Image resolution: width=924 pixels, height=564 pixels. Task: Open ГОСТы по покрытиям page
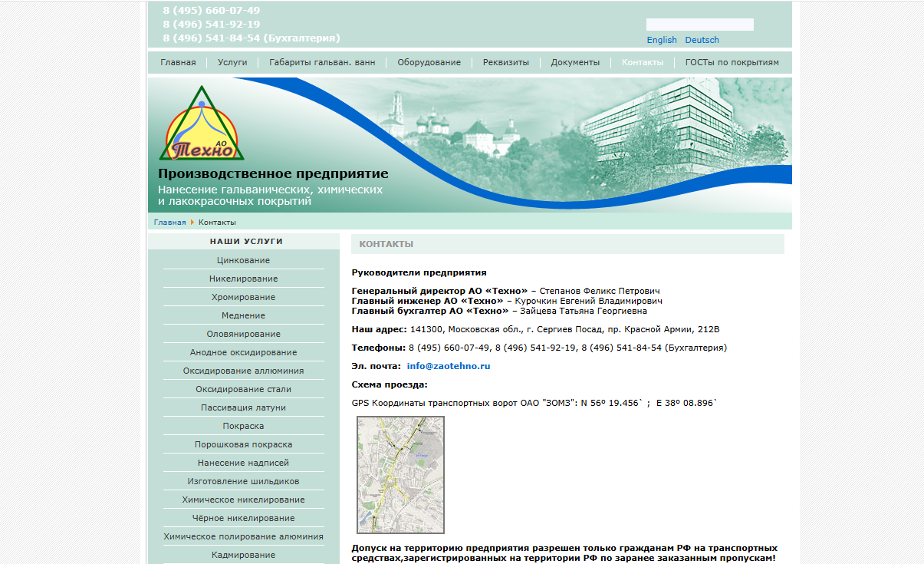(732, 63)
